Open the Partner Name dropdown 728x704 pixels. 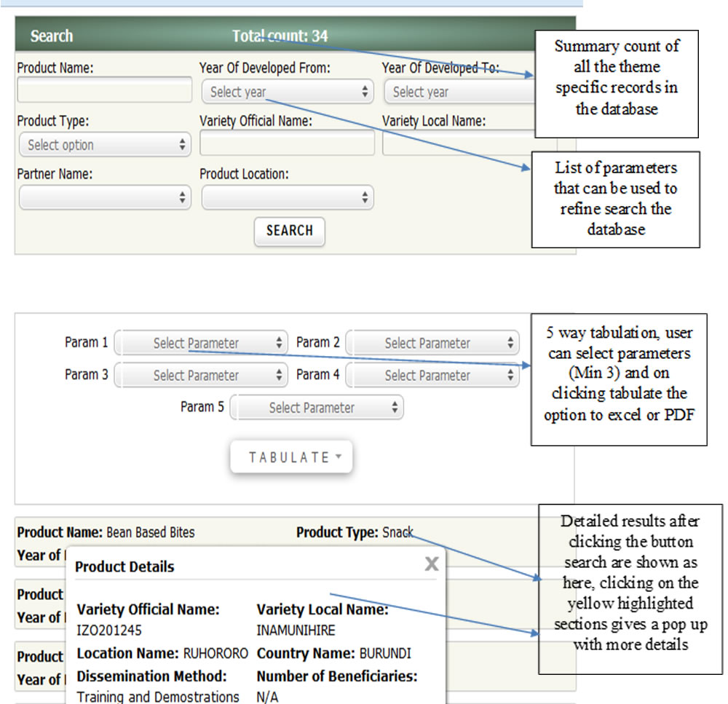point(105,197)
